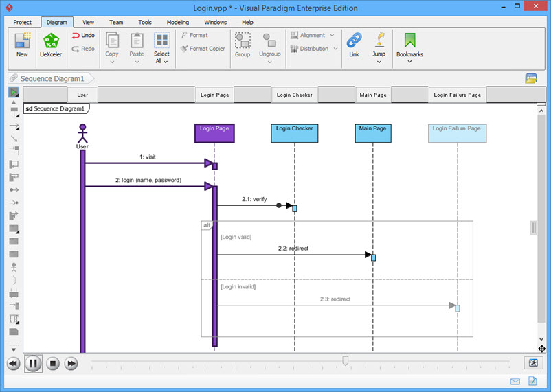Expand the Paste dropdown arrow
551x392 pixels.
[x=137, y=62]
